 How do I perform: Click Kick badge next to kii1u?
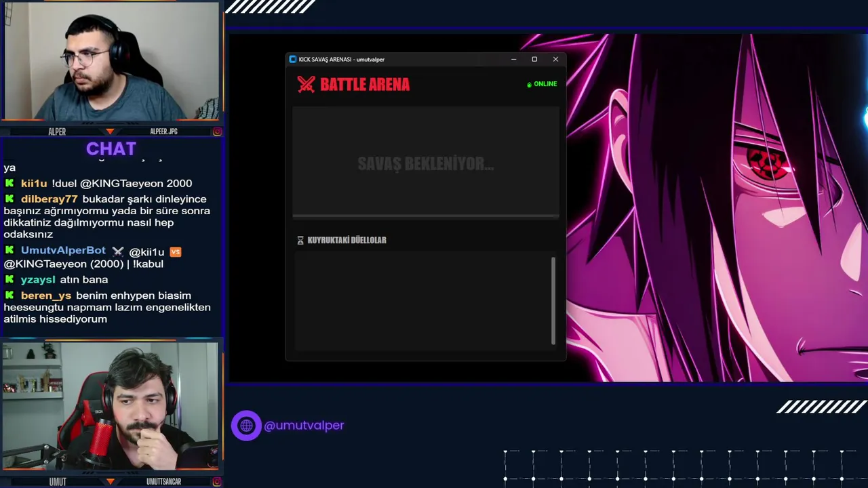click(9, 183)
